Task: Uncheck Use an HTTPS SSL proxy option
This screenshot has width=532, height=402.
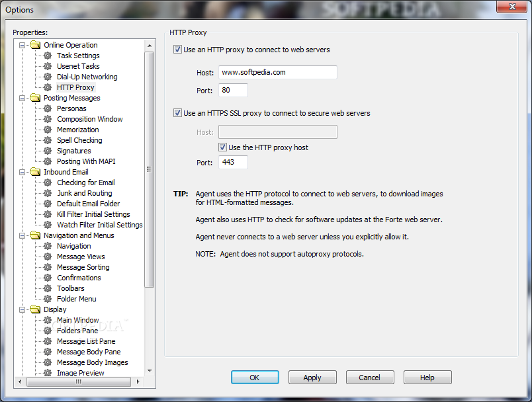Action: pyautogui.click(x=177, y=113)
